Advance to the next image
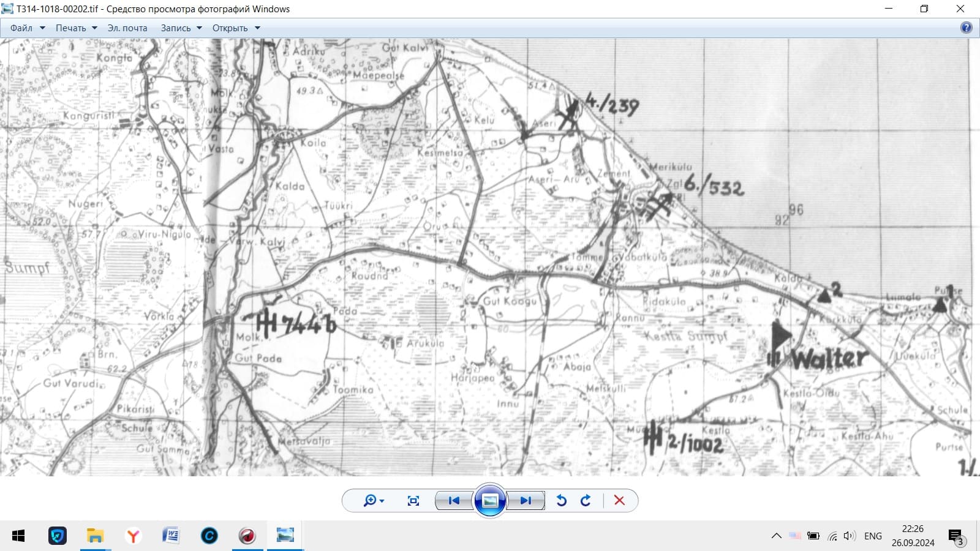The image size is (980, 551). click(526, 501)
